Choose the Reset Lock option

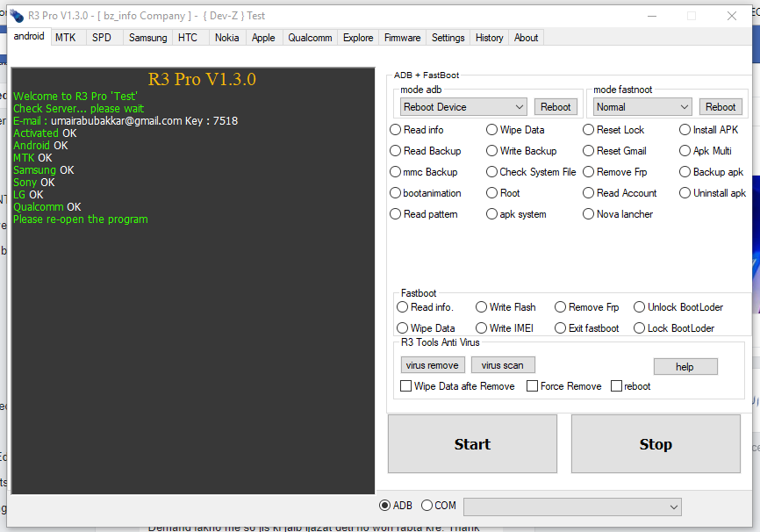(x=613, y=130)
